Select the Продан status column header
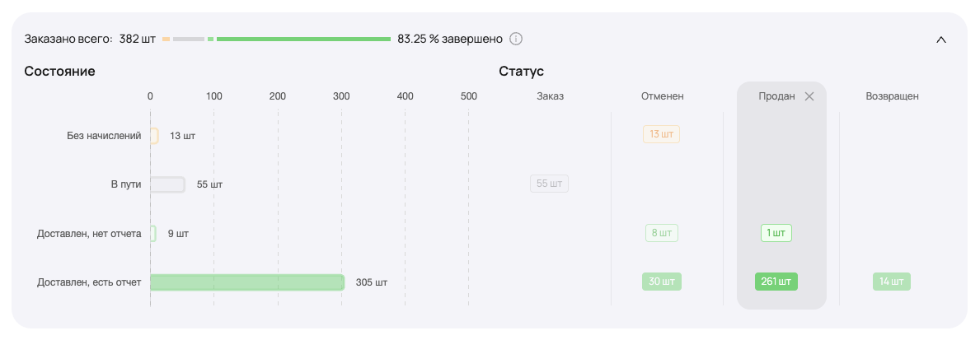The width and height of the screenshot is (980, 340). pyautogui.click(x=776, y=96)
